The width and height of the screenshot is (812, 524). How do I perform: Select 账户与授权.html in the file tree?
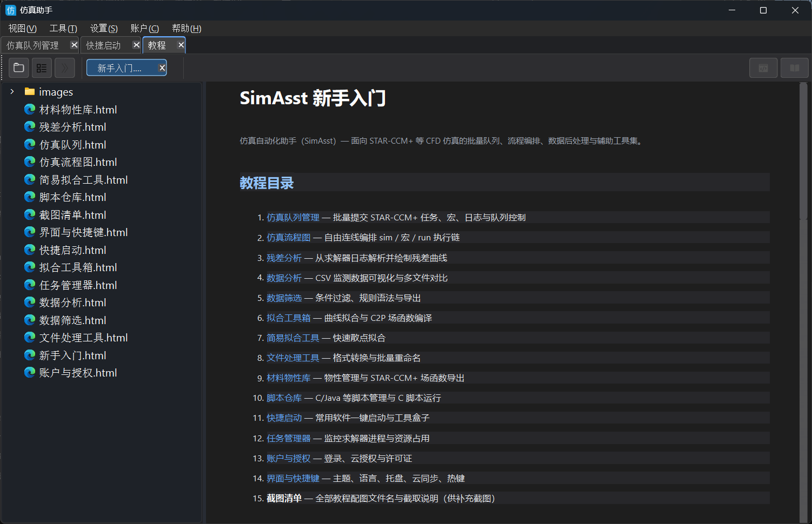pos(78,373)
